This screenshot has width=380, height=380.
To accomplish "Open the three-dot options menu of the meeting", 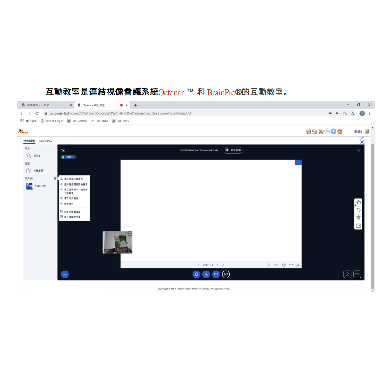I will click(x=359, y=151).
